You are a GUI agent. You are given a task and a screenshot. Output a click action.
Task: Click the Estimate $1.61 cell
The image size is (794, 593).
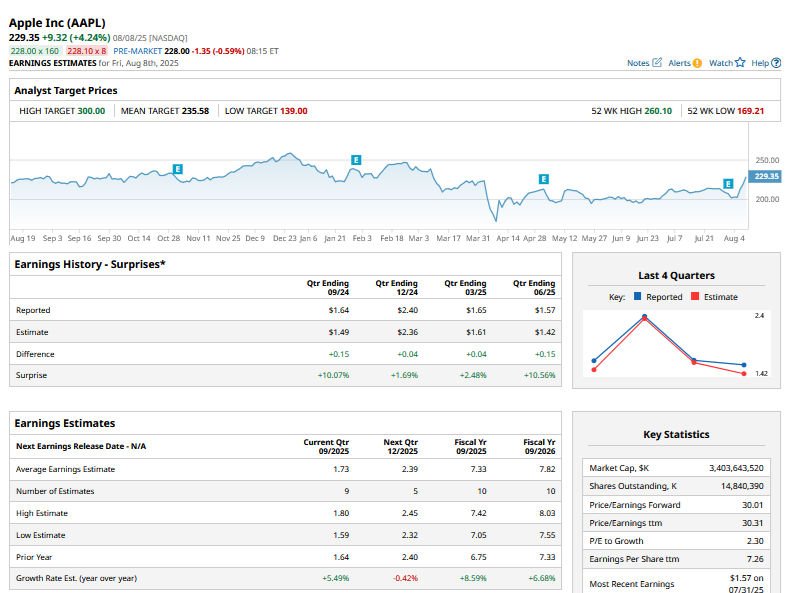(x=476, y=332)
